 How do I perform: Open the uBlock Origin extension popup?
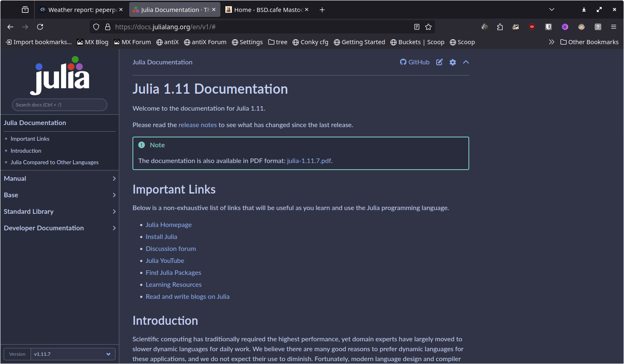pyautogui.click(x=532, y=27)
